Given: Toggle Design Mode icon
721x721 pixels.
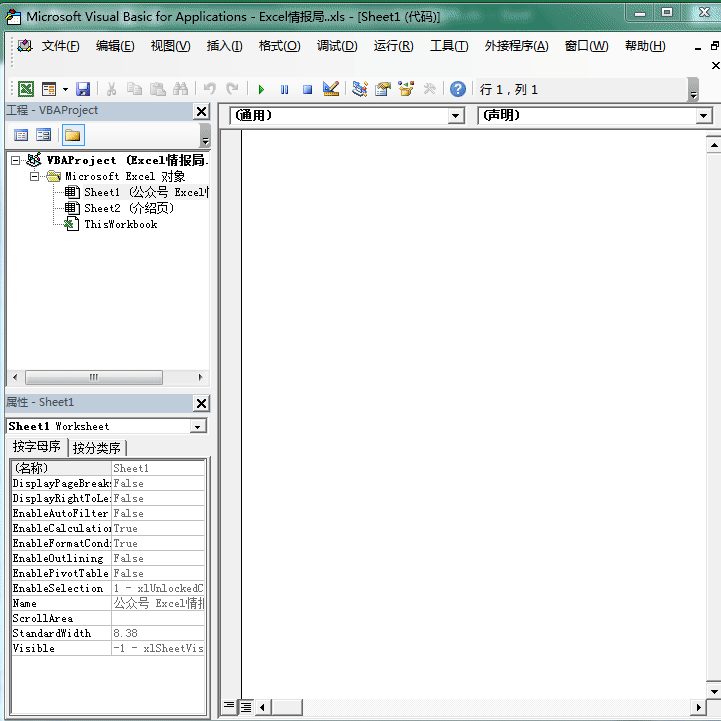Looking at the screenshot, I should pos(331,89).
